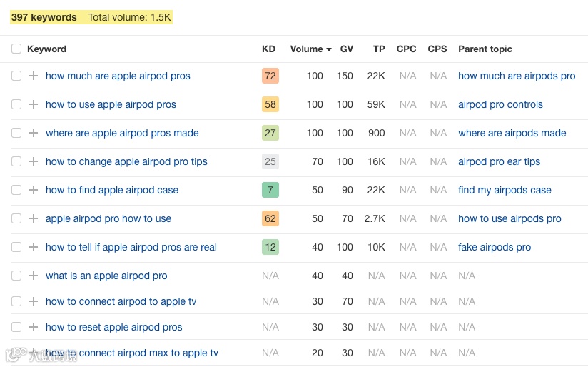Image resolution: width=588 pixels, height=367 pixels.
Task: Click plus icon next to 'how to use apple airpod pros'
Action: point(33,104)
